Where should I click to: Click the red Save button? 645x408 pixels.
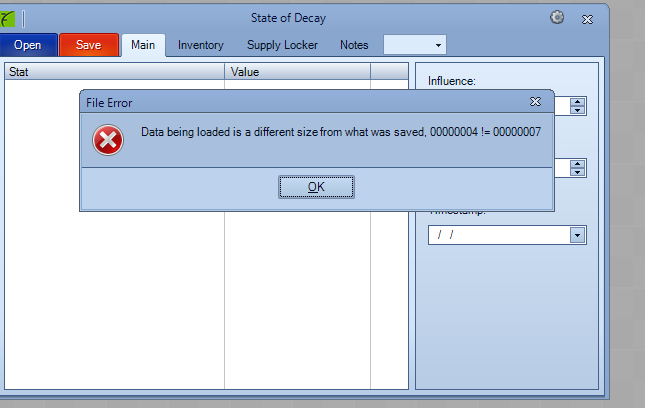88,45
